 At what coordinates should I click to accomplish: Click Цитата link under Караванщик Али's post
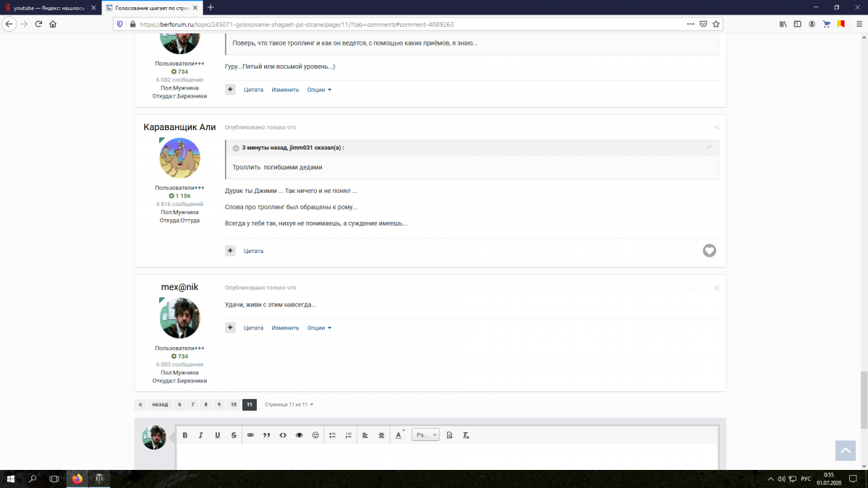pyautogui.click(x=253, y=251)
